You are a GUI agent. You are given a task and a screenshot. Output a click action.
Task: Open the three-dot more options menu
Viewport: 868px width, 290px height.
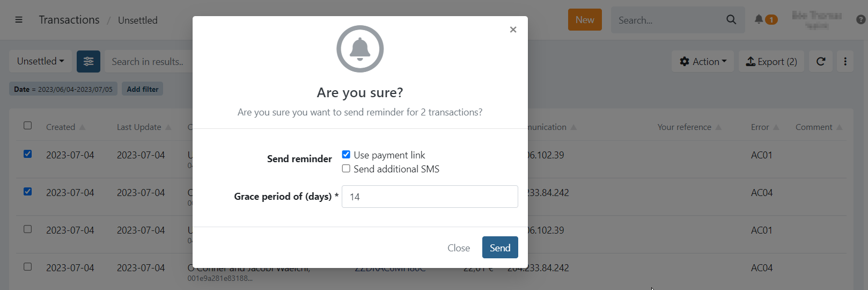[x=845, y=62]
